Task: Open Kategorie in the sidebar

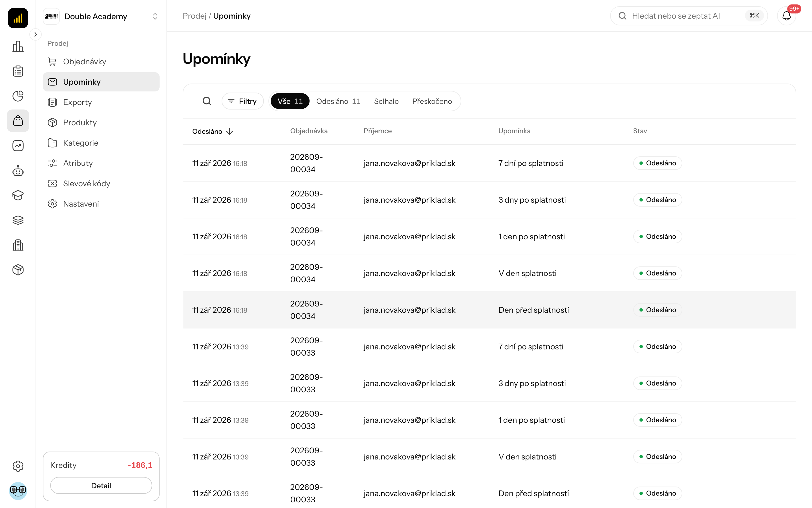Action: point(101,143)
